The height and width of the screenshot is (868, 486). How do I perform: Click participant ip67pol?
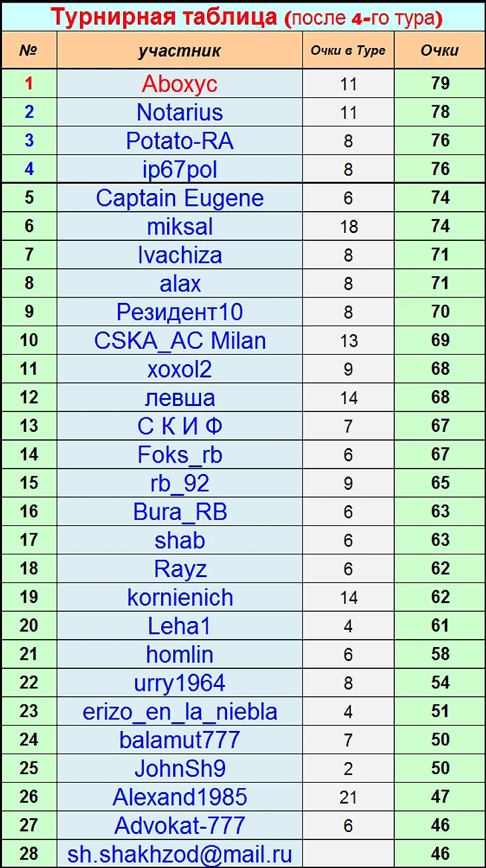pyautogui.click(x=180, y=170)
